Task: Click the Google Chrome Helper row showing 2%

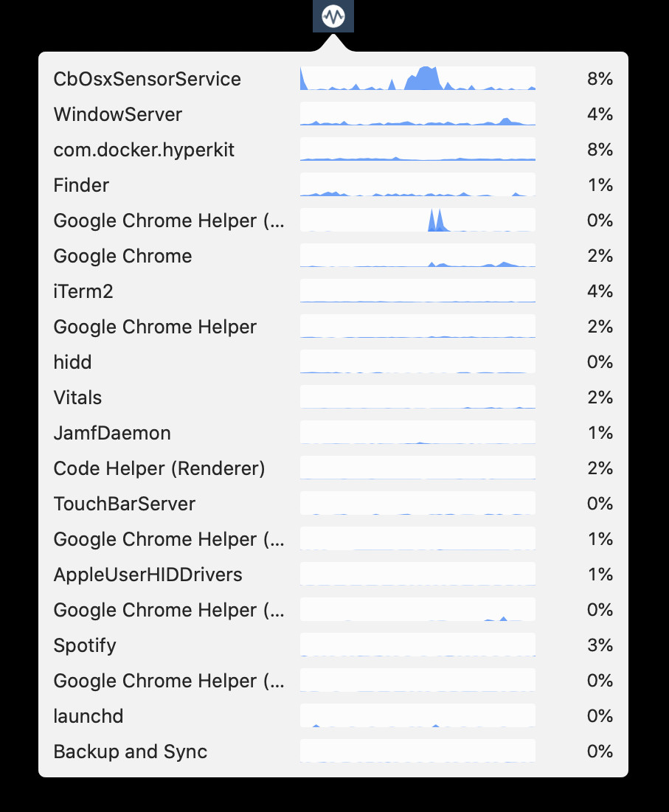Action: (333, 327)
